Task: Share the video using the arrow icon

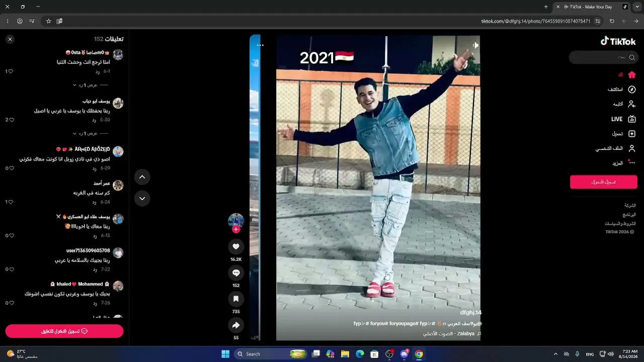Action: coord(236,325)
